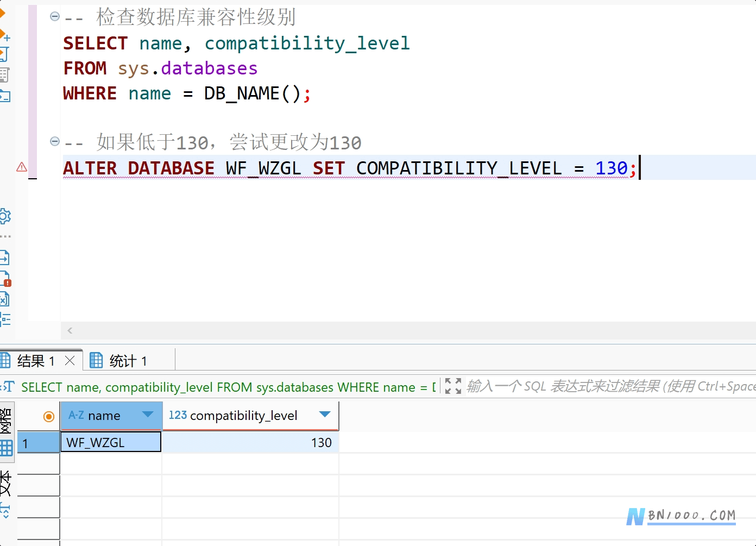Screen dimensions: 756x546
Task: Click COMPATIBILITY_LEVEL in ALTER statement
Action: (459, 168)
